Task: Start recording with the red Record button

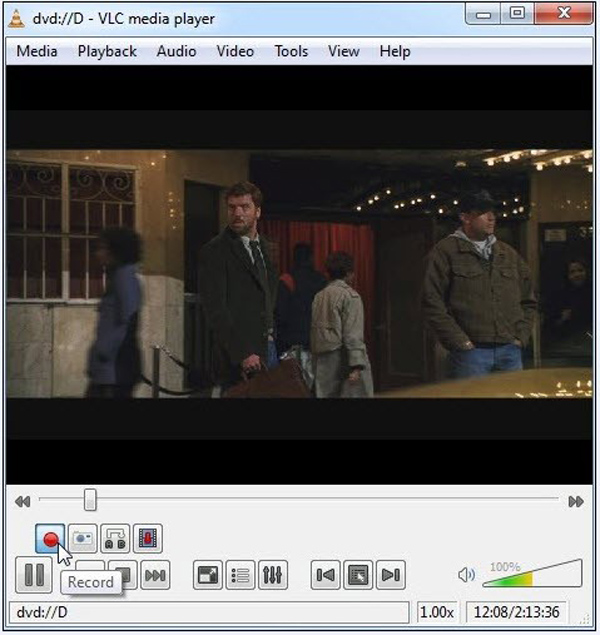Action: tap(51, 539)
